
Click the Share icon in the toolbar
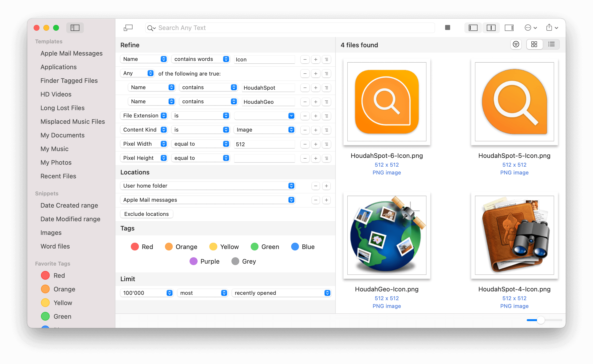pyautogui.click(x=551, y=28)
